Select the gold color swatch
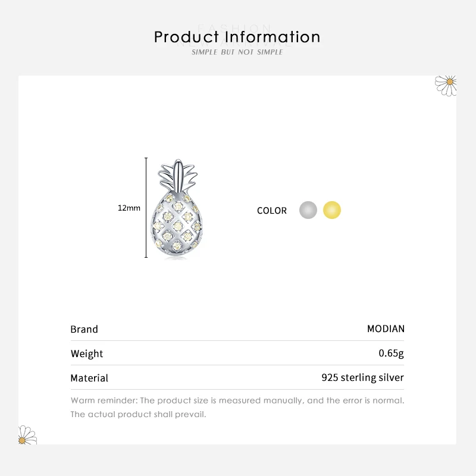The width and height of the screenshot is (476, 476). pyautogui.click(x=332, y=210)
